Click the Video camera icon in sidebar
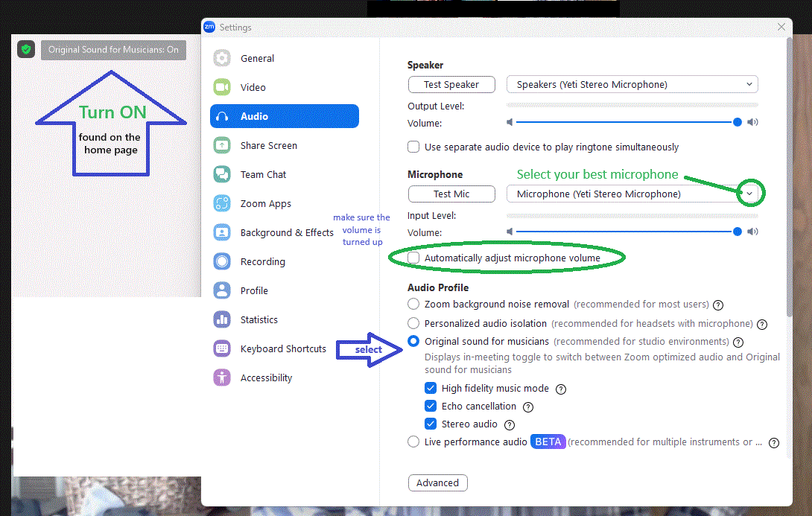The height and width of the screenshot is (516, 812). point(222,88)
